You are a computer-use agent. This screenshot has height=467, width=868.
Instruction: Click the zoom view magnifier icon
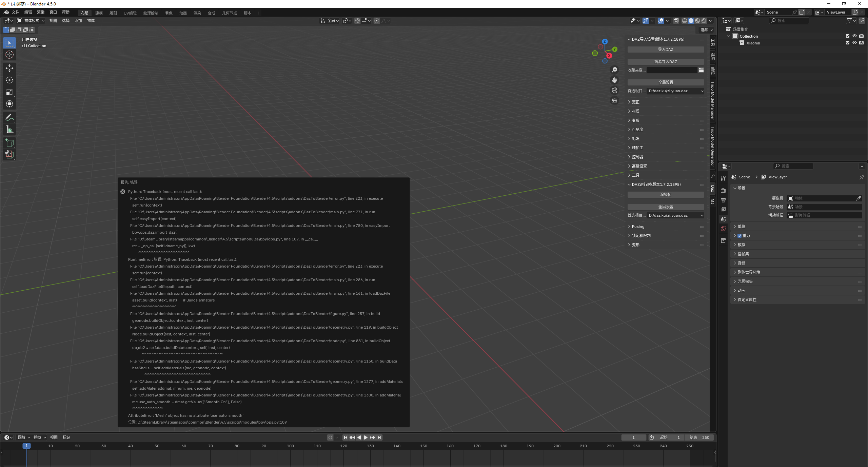pyautogui.click(x=614, y=70)
